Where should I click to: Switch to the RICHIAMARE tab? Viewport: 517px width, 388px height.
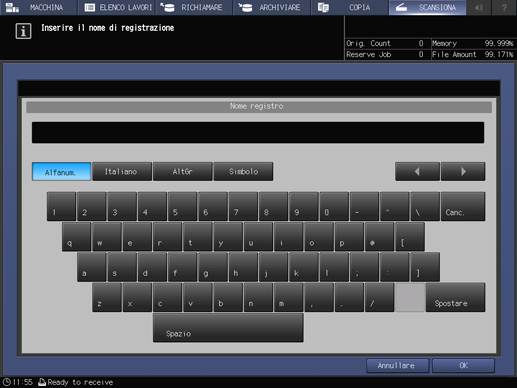pyautogui.click(x=194, y=7)
